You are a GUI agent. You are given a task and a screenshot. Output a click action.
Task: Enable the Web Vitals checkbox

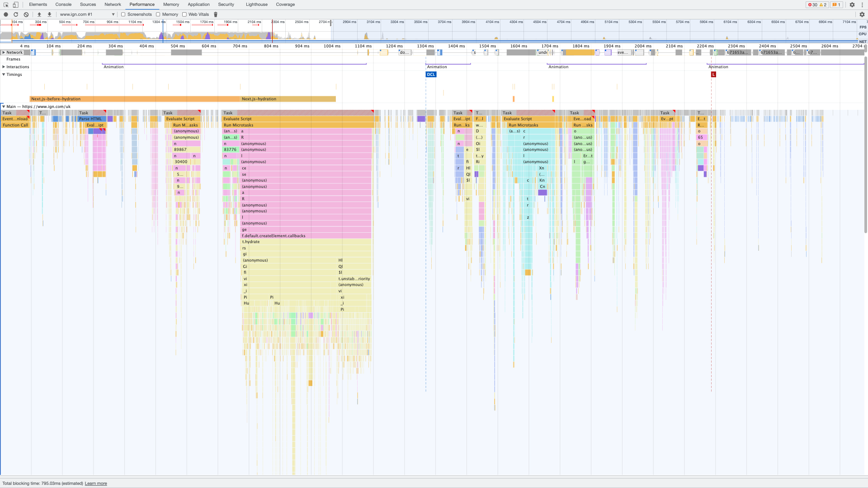(x=184, y=14)
